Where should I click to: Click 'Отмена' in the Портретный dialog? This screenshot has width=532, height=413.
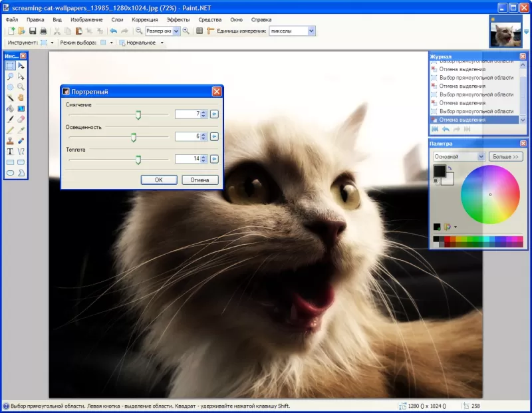click(x=200, y=180)
